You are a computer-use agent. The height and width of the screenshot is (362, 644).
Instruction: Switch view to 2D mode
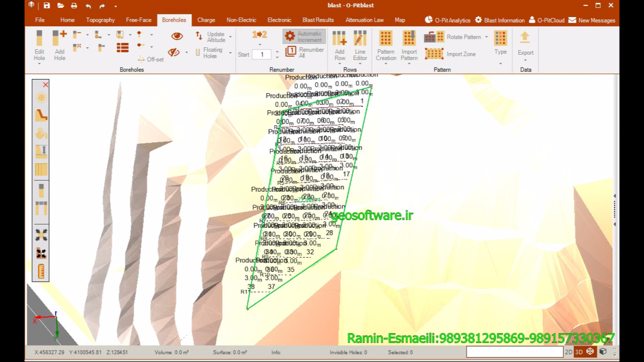tap(568, 352)
